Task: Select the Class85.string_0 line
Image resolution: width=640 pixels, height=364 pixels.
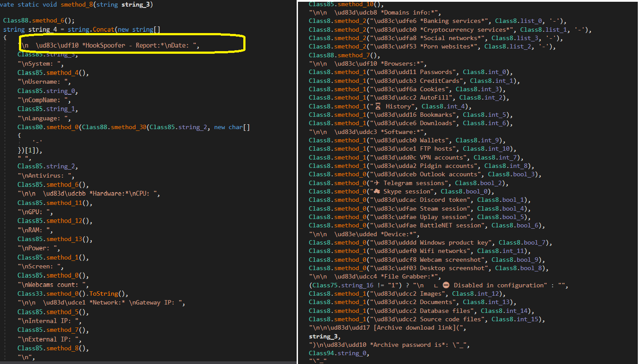Action: tap(48, 91)
